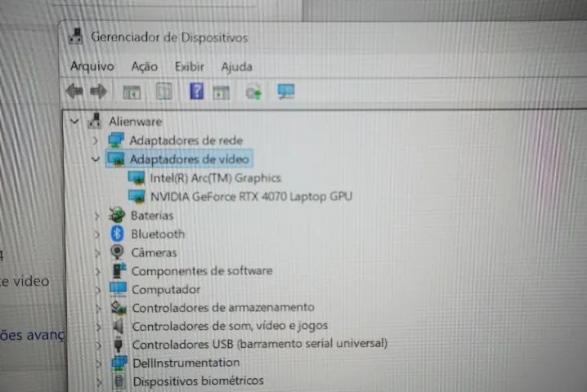Collapse Adaptadores de vídeo chevron

coord(96,159)
